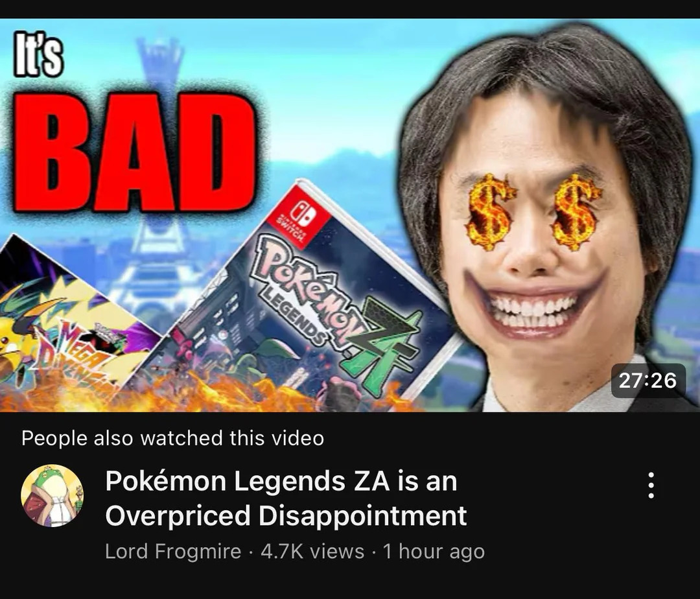Click the People also watched this video label
700x599 pixels.
tap(172, 438)
